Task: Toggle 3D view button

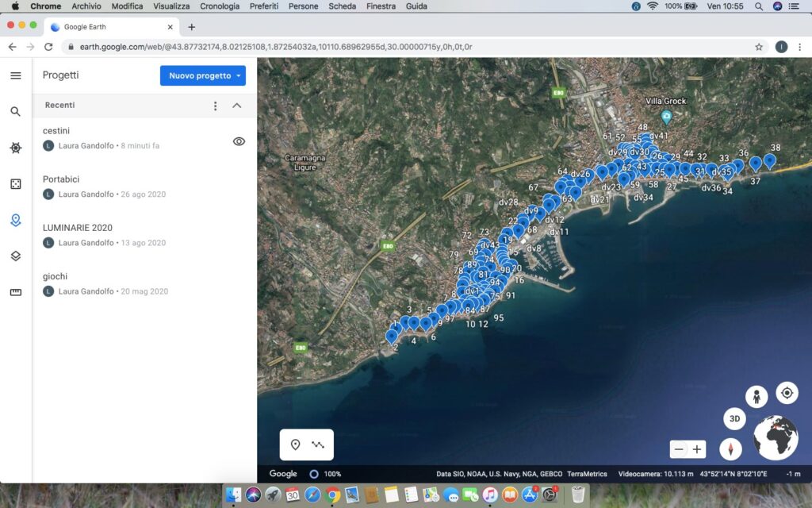Action: [x=734, y=418]
